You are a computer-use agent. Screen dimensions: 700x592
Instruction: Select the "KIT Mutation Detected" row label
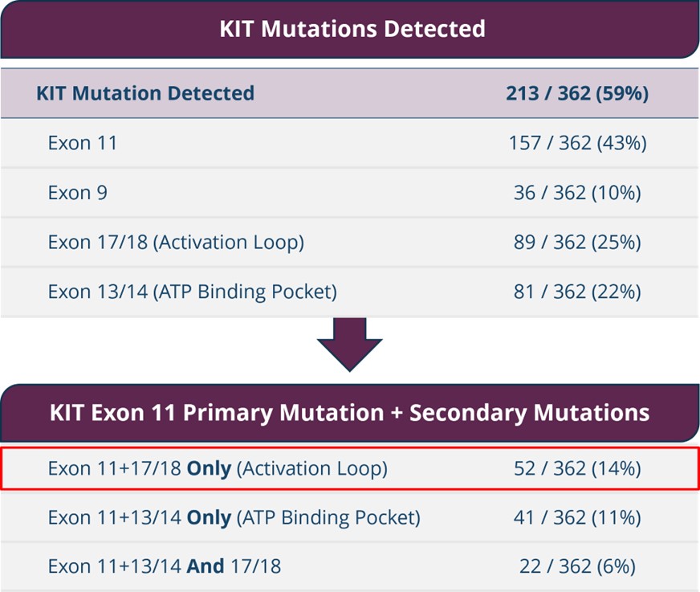pyautogui.click(x=145, y=93)
